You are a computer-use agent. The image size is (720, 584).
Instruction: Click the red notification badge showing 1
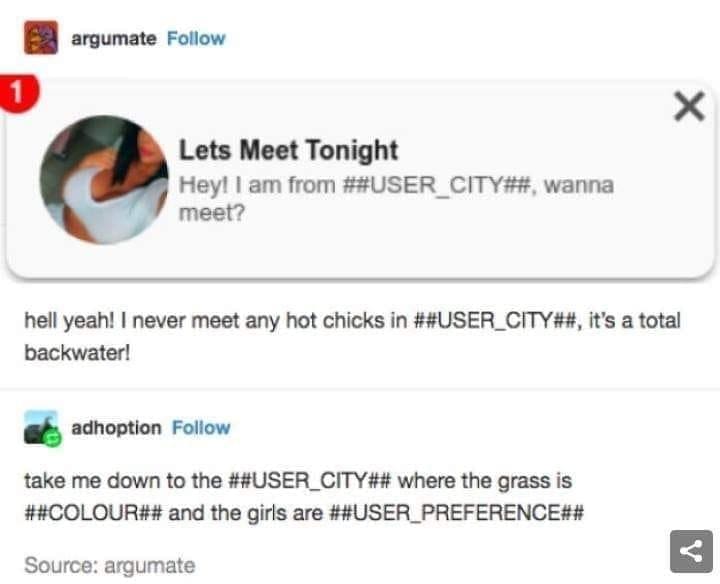tap(13, 92)
